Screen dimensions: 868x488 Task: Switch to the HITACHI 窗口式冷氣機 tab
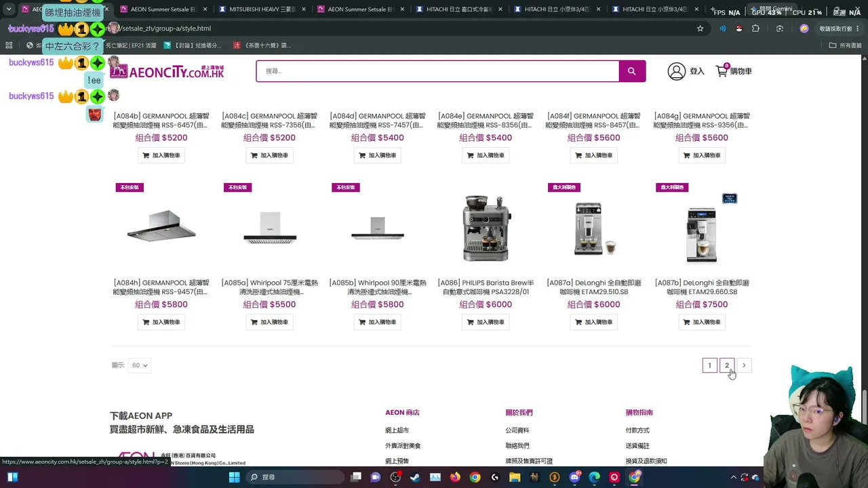tap(460, 9)
